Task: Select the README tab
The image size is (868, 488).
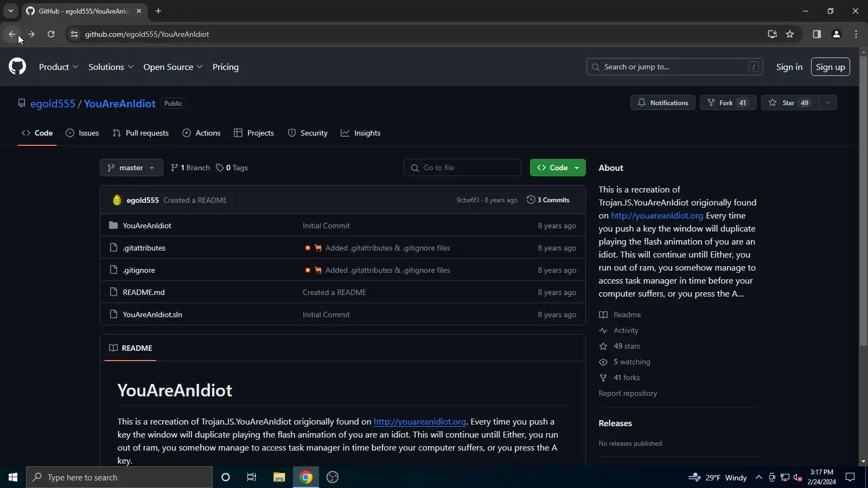Action: tap(130, 348)
